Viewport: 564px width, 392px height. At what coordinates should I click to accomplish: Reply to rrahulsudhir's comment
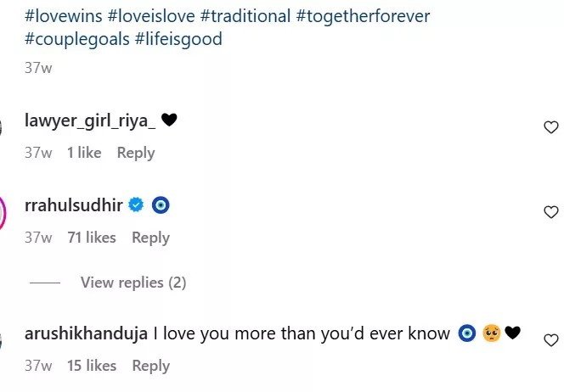(x=150, y=238)
